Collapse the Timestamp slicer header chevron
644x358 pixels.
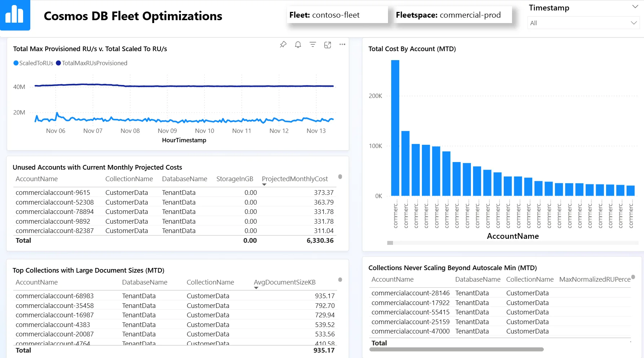coord(635,7)
